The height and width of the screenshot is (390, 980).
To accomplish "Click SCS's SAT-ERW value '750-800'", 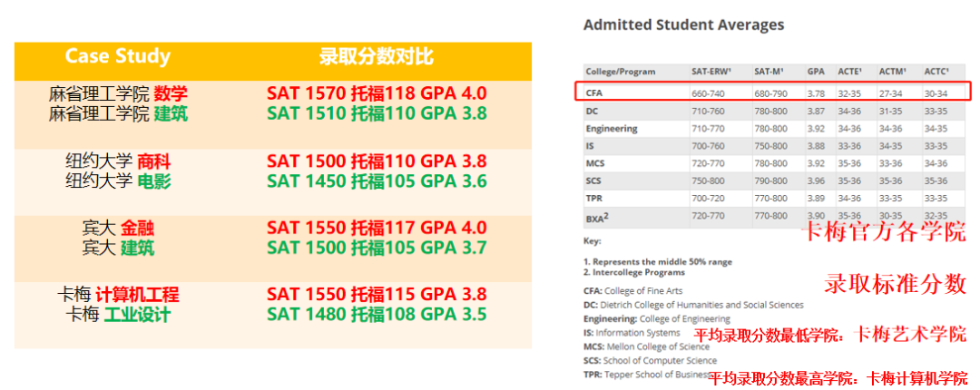I will click(x=709, y=181).
